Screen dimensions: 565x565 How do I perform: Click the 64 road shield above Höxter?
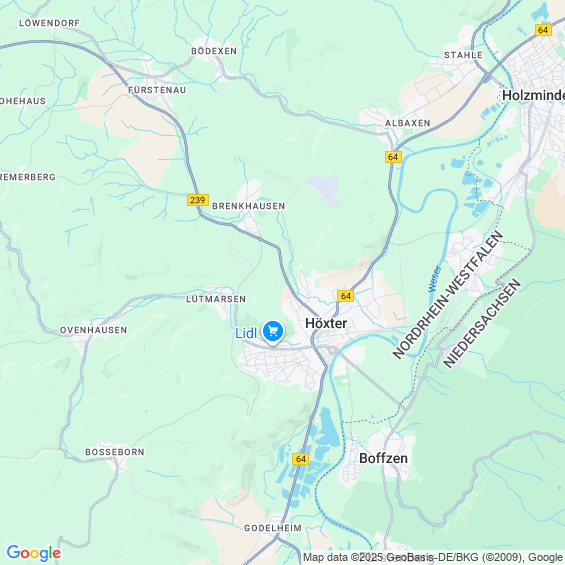(346, 296)
